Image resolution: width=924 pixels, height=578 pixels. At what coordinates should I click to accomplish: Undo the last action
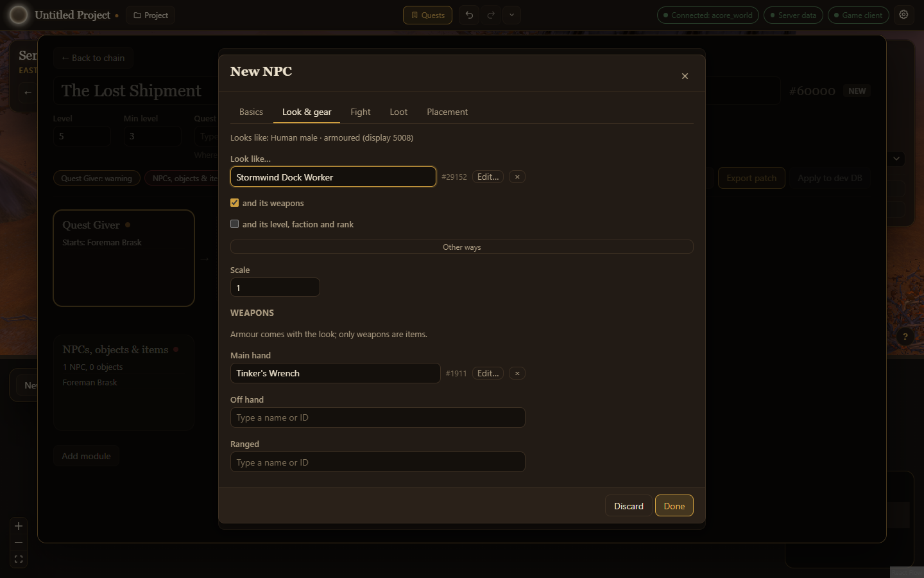pyautogui.click(x=469, y=15)
